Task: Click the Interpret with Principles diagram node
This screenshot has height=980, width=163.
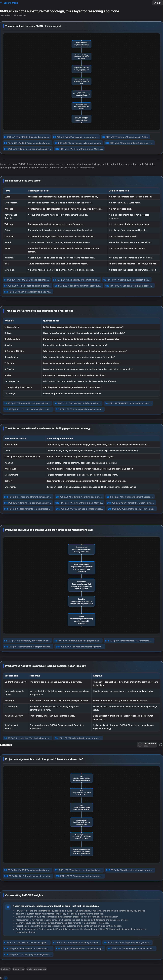Action: [81, 69]
